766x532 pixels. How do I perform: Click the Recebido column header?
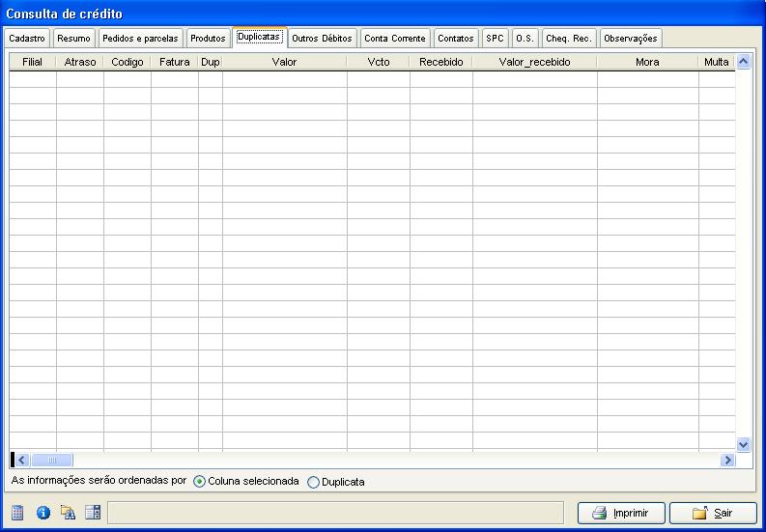[441, 62]
